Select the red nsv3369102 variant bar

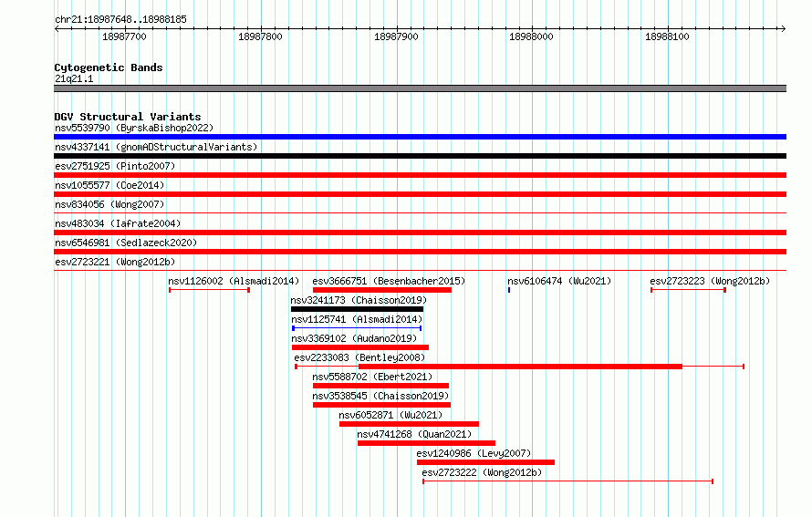pyautogui.click(x=360, y=347)
